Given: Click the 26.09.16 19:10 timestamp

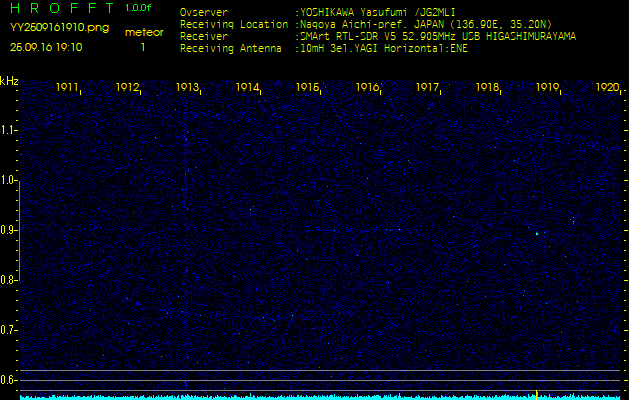Looking at the screenshot, I should point(46,47).
